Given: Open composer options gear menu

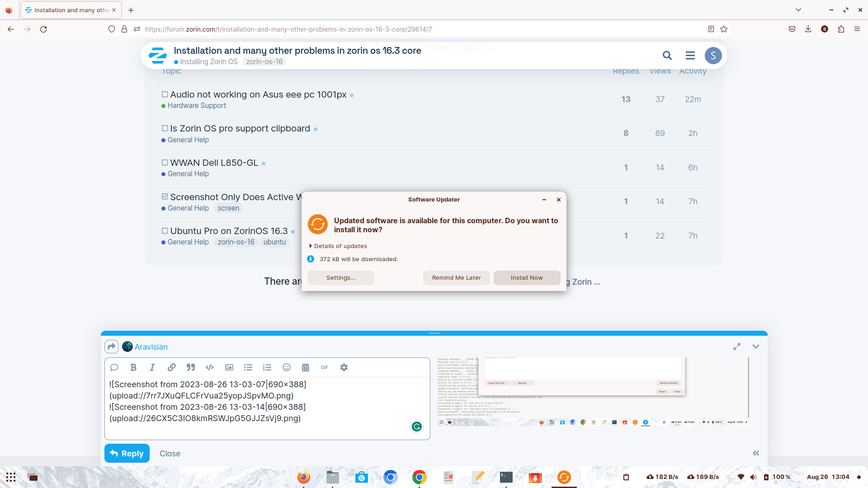Looking at the screenshot, I should 344,367.
